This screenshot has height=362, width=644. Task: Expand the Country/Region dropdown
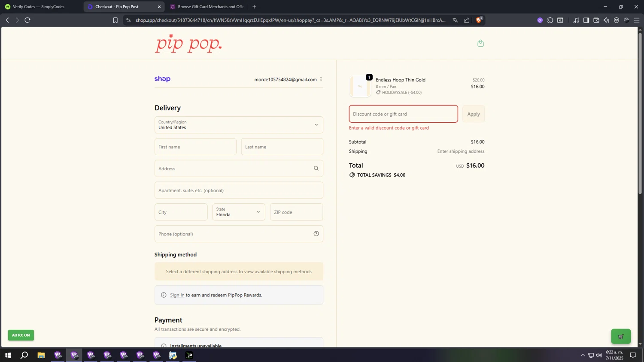pos(239,125)
